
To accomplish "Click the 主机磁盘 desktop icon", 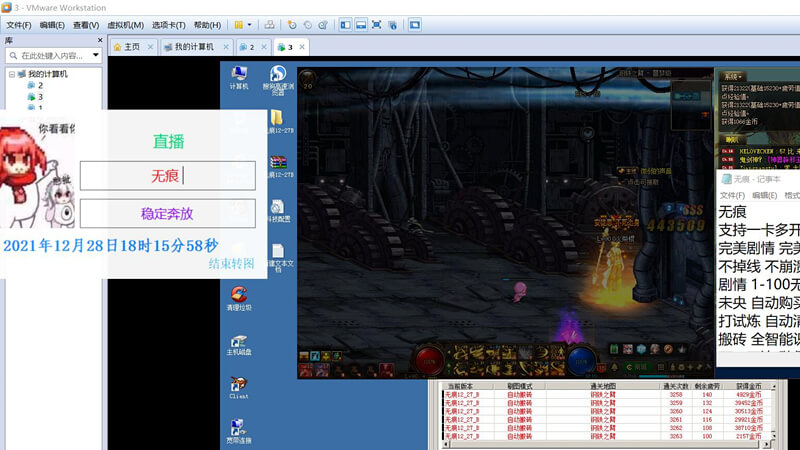I will coord(239,345).
